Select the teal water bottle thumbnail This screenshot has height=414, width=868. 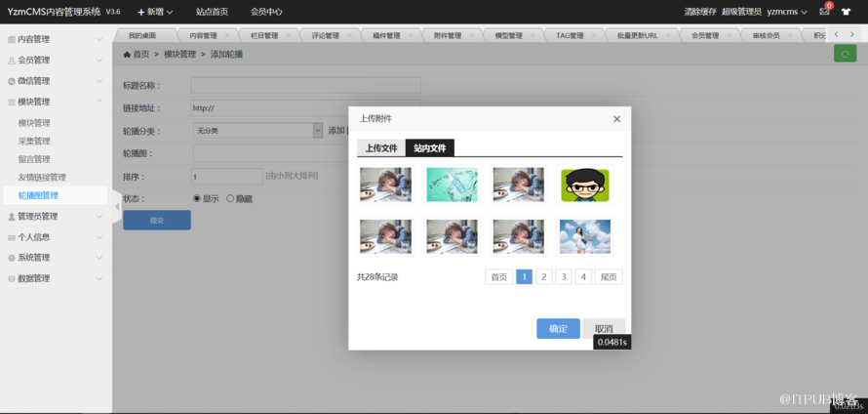(x=453, y=185)
